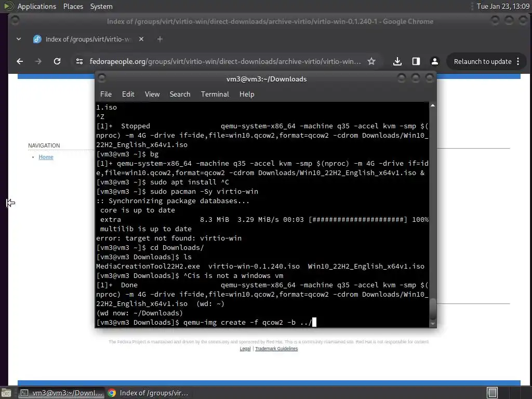Viewport: 532px width, 399px height.
Task: Open the terminal Search menu
Action: point(180,95)
